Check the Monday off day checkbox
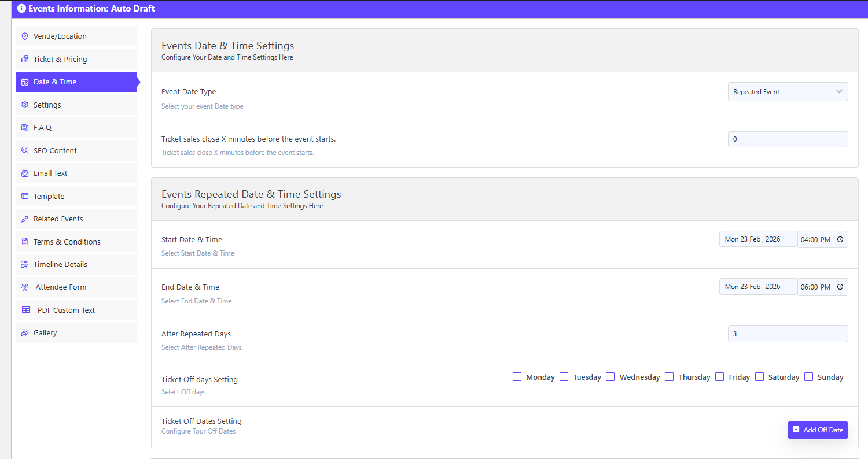 (517, 377)
